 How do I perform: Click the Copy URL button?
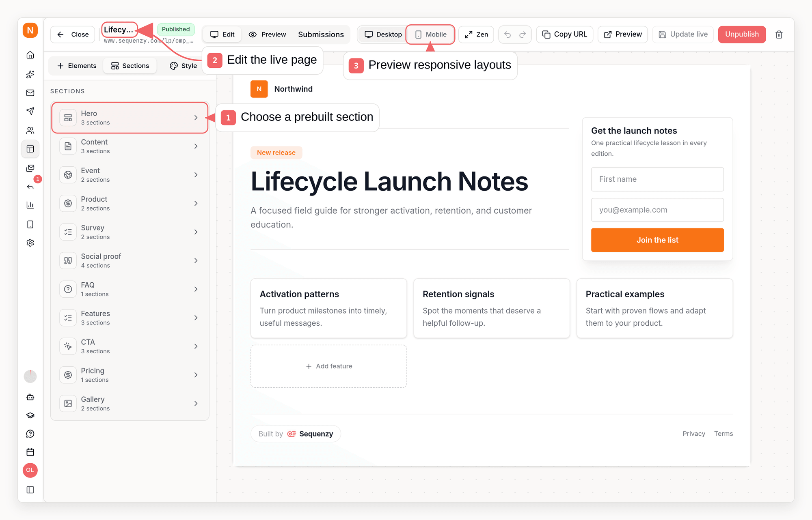click(x=565, y=34)
